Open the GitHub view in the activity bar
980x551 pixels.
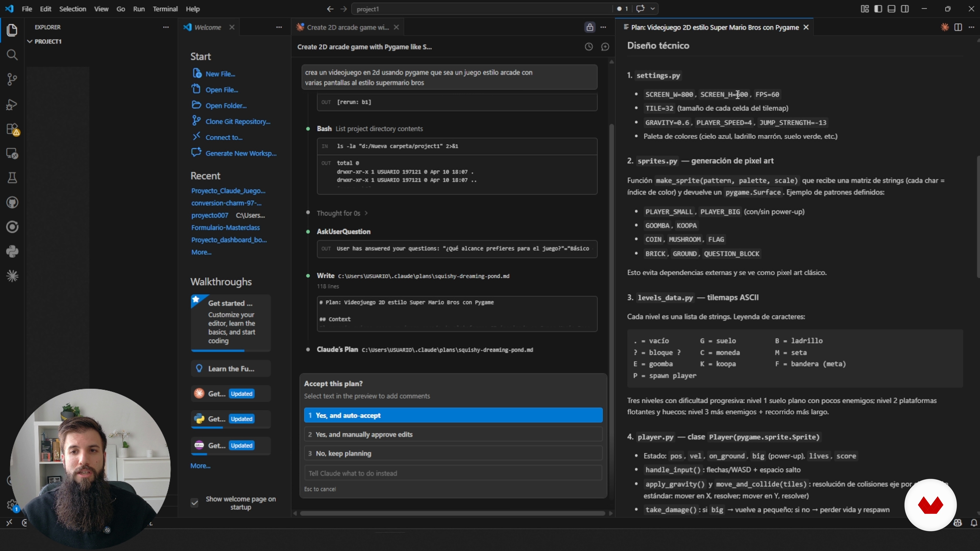(12, 203)
